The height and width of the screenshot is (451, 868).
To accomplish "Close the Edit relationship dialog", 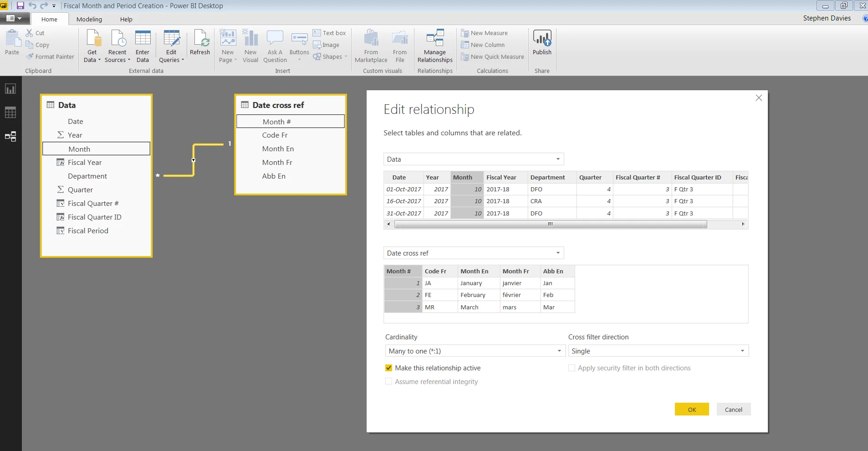I will 759,98.
